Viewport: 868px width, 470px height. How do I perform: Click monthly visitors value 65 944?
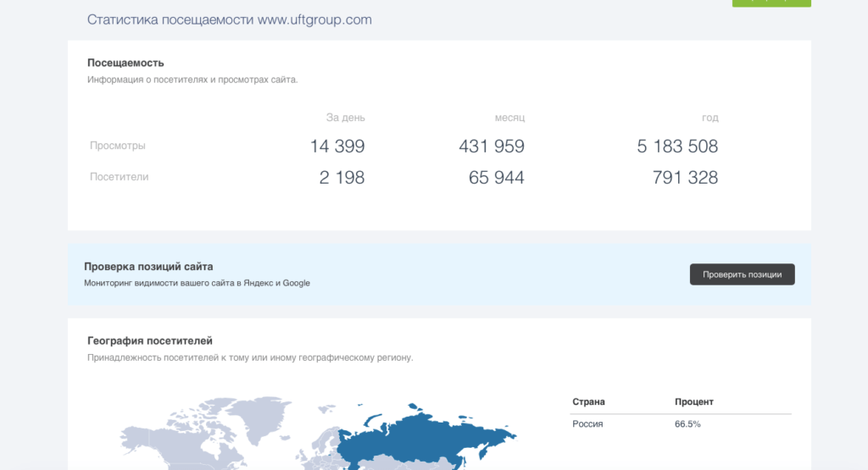click(x=496, y=178)
